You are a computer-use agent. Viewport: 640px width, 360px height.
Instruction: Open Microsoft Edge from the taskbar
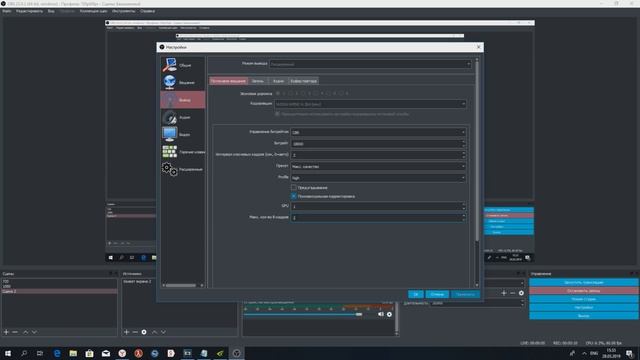[57, 353]
